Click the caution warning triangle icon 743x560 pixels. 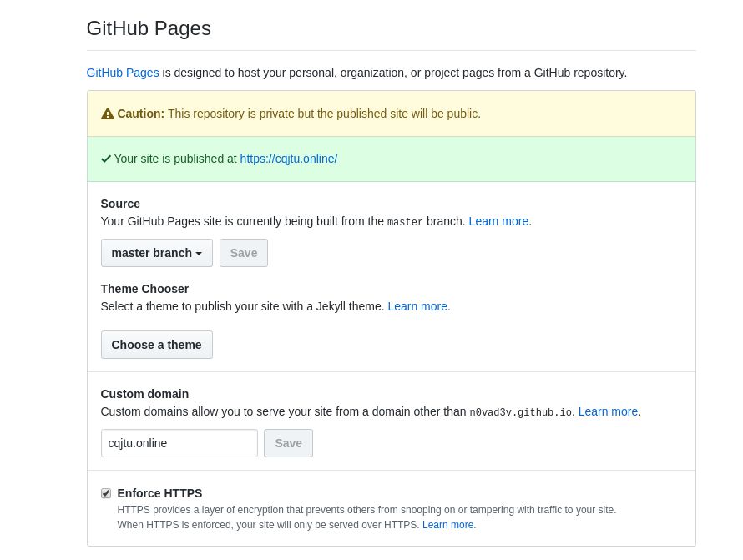pyautogui.click(x=107, y=114)
